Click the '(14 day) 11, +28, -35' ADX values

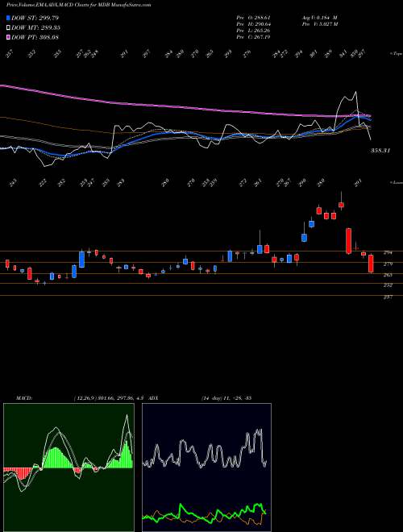(x=226, y=398)
